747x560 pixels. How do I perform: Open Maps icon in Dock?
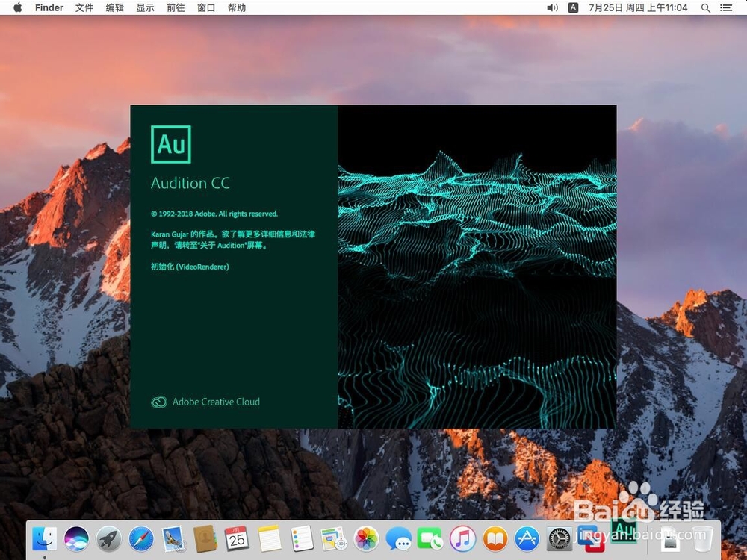click(334, 539)
